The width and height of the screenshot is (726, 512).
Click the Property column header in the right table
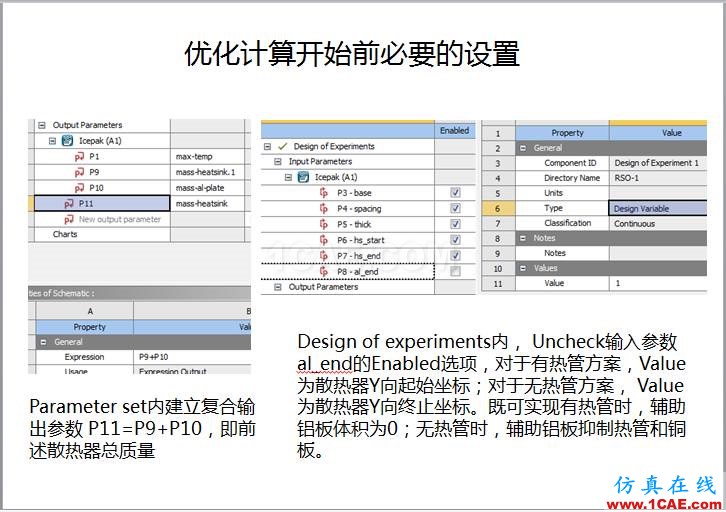(562, 133)
